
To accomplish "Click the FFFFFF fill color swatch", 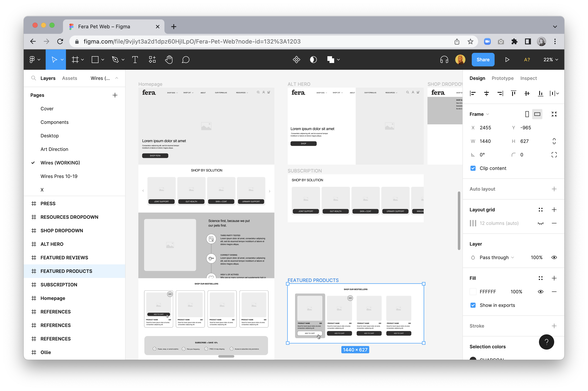I will (473, 291).
